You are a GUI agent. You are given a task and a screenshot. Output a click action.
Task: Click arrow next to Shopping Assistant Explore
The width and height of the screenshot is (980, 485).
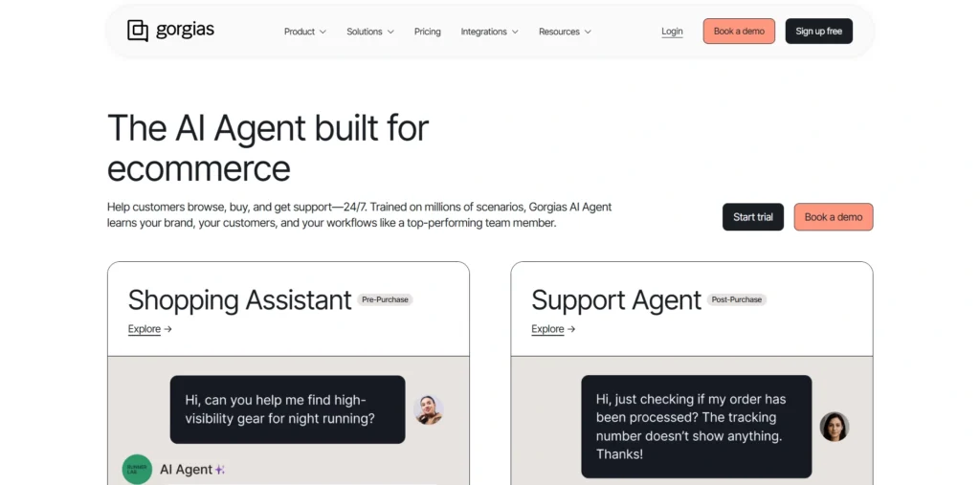pyautogui.click(x=167, y=329)
